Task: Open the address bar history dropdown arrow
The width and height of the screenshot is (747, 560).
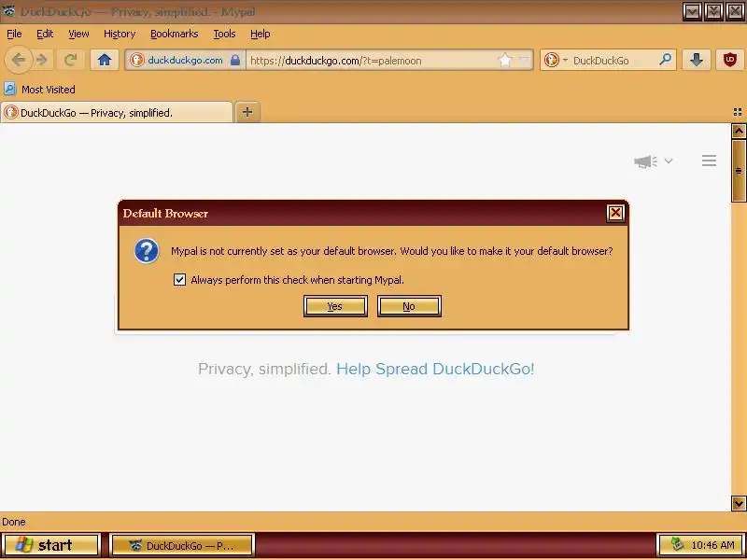Action: (x=524, y=61)
